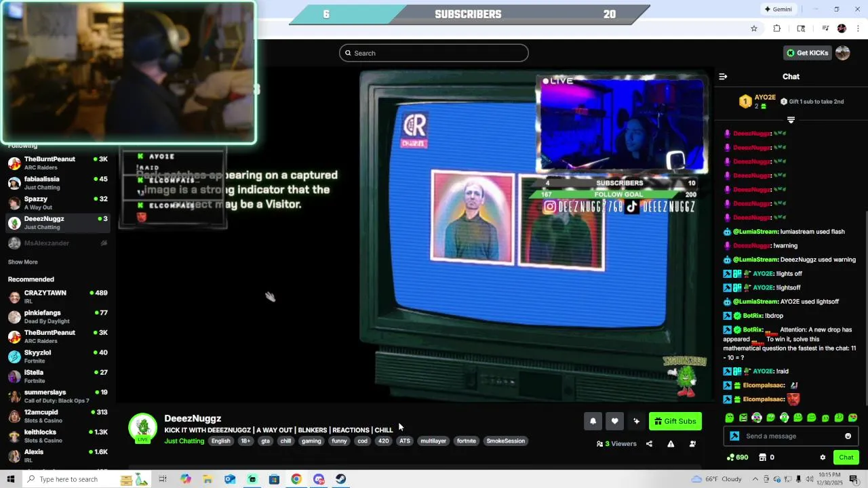Open keithlocks recommended channel

point(58,436)
